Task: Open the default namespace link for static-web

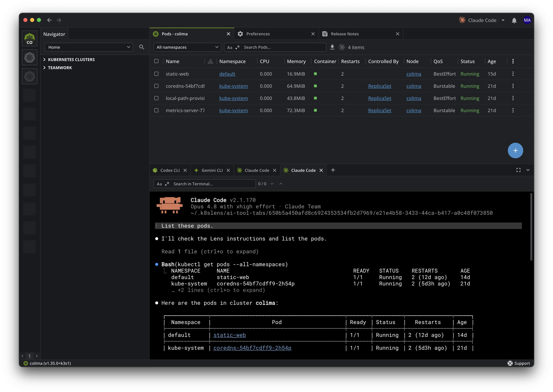Action: (x=227, y=74)
